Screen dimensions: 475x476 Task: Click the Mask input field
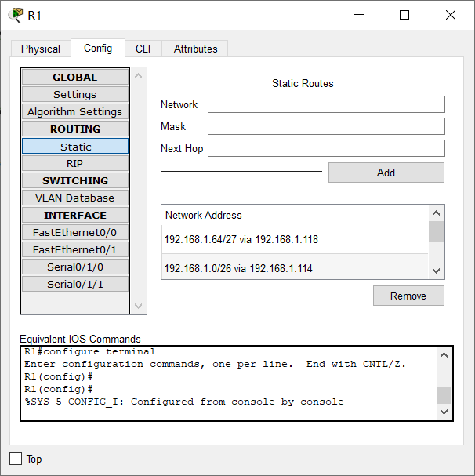click(x=326, y=126)
